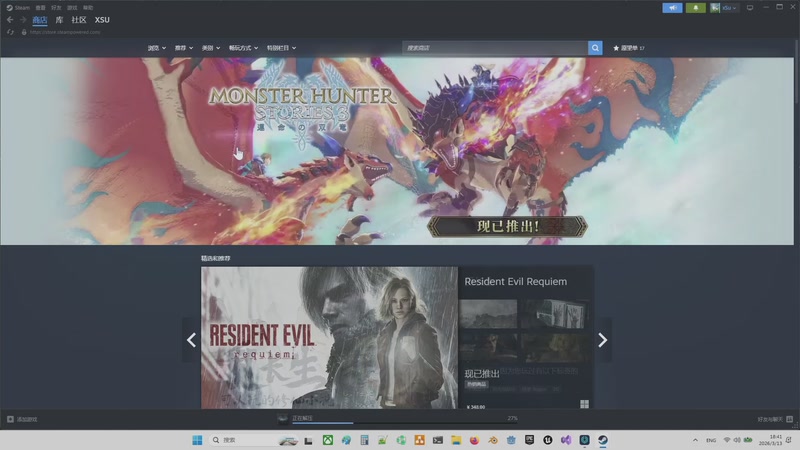The height and width of the screenshot is (450, 800).
Task: Click the lock icon beside the URL
Action: 24,32
